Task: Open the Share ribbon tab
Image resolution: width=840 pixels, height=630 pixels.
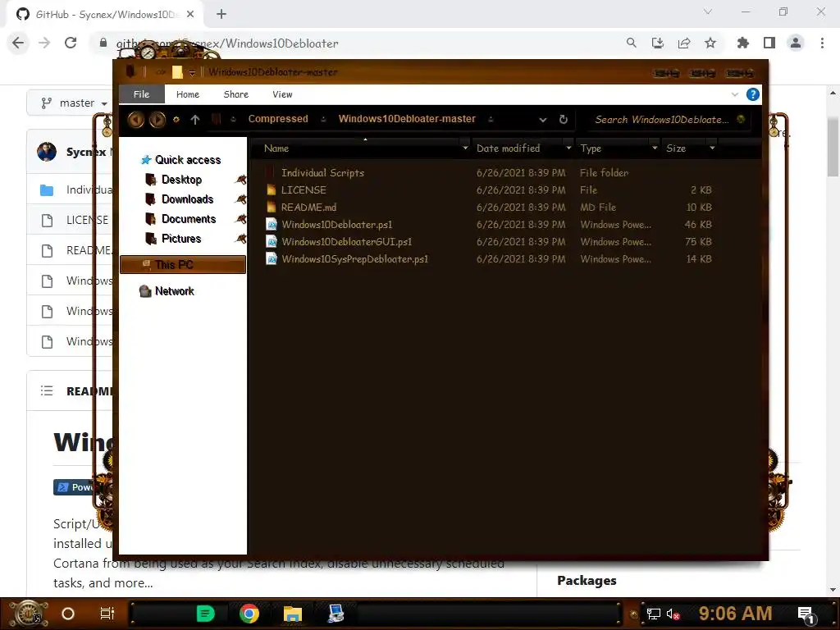Action: point(235,94)
